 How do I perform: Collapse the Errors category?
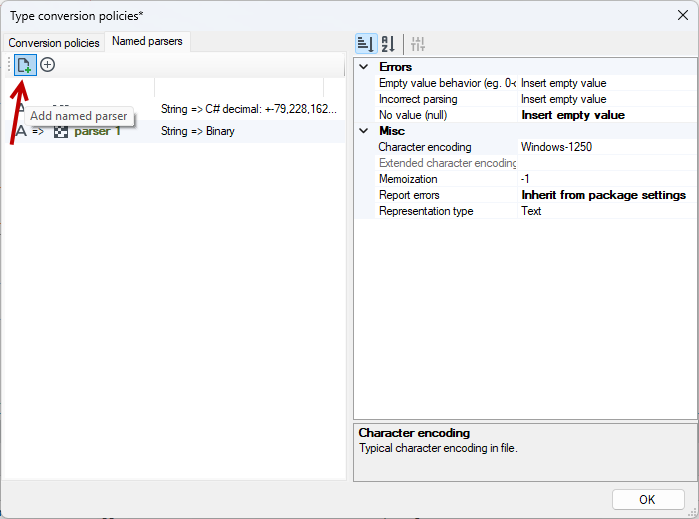point(364,67)
